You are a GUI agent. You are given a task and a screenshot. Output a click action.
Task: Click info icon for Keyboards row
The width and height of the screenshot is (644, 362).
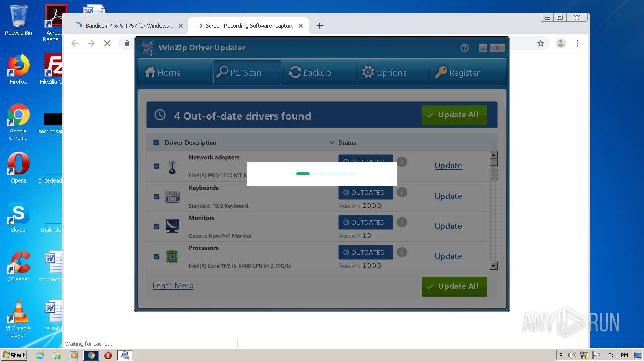[402, 192]
